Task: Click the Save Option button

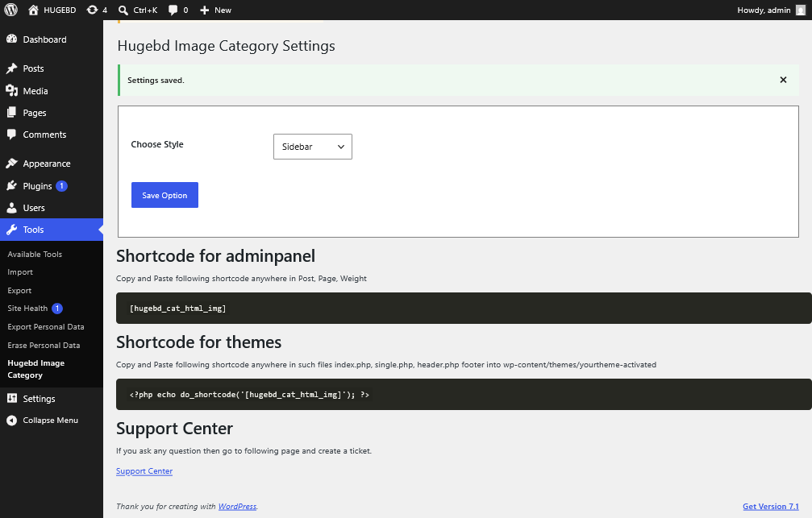Action: (164, 195)
